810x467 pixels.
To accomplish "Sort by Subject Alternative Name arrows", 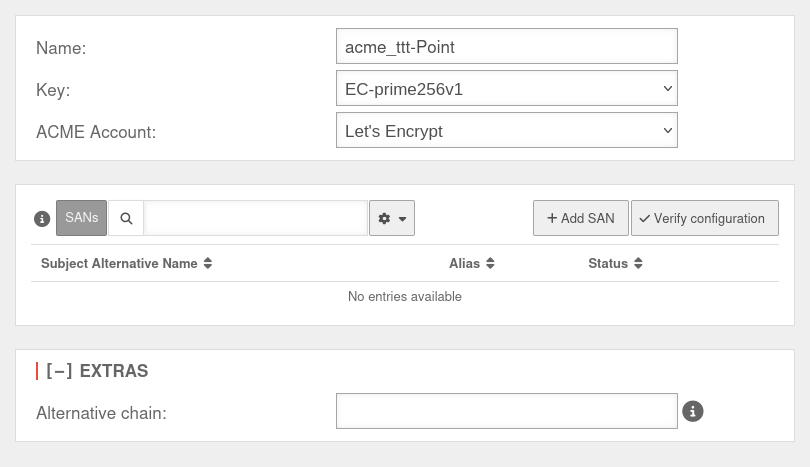I will [208, 264].
